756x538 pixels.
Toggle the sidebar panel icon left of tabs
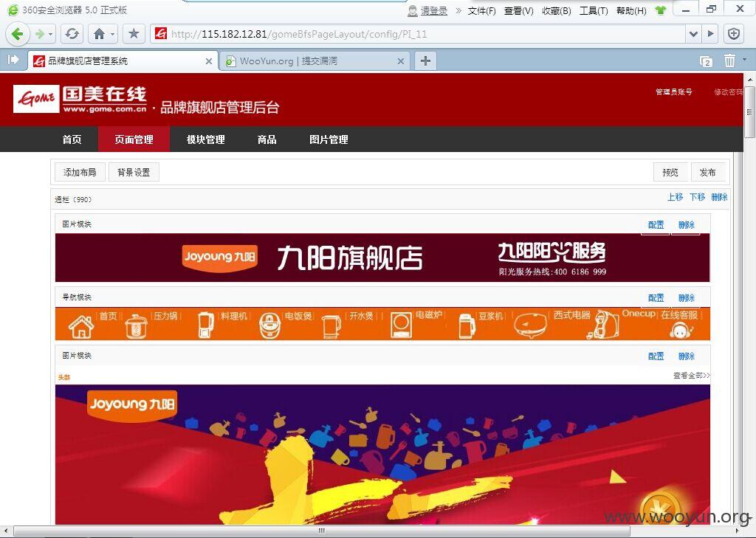pyautogui.click(x=13, y=60)
